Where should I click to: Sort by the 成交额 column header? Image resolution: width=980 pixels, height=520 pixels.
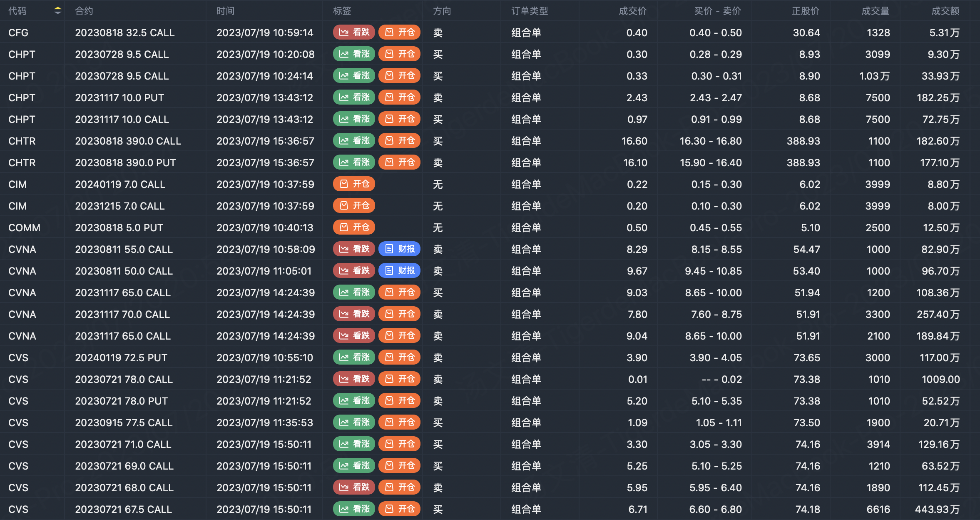(945, 11)
